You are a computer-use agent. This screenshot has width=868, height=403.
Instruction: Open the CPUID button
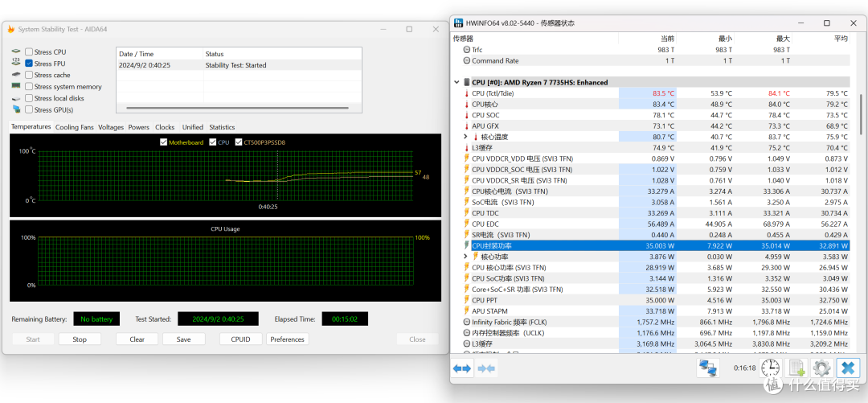coord(241,339)
